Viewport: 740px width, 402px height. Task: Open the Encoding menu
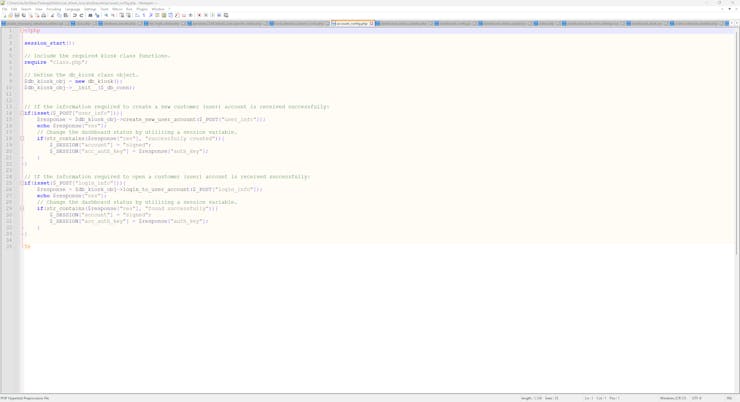coord(53,9)
